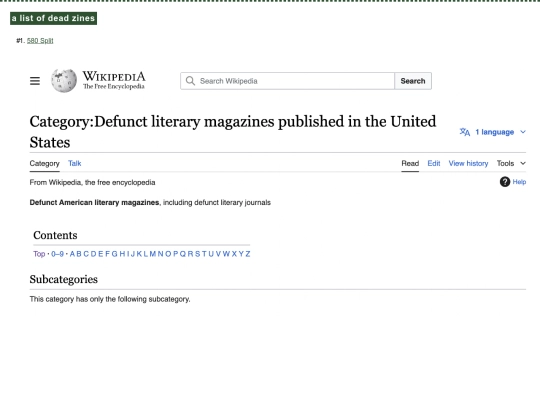Image resolution: width=540 pixels, height=405 pixels.
Task: Click 'This category has only the following subcategory' text
Action: (110, 299)
